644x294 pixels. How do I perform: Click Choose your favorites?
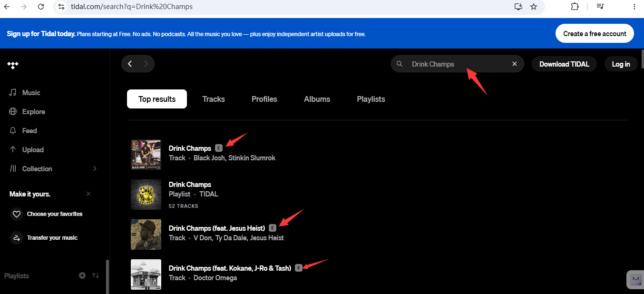[x=47, y=214]
